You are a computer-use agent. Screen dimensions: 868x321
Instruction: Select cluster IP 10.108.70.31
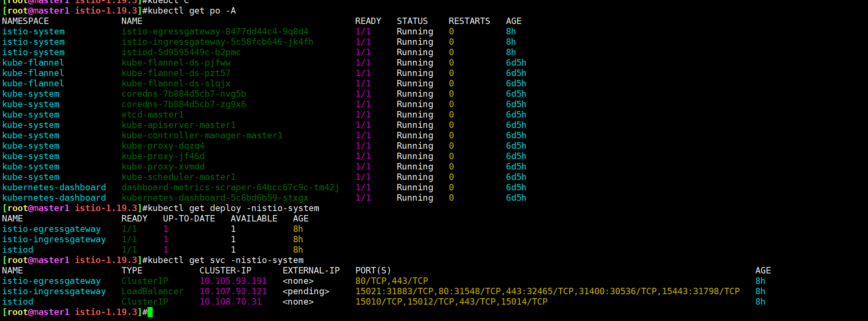point(231,302)
